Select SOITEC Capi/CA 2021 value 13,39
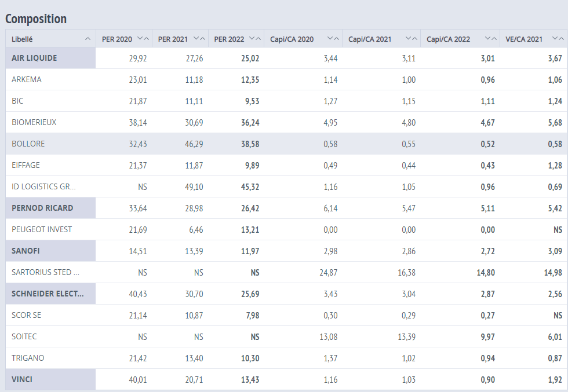 pos(406,336)
